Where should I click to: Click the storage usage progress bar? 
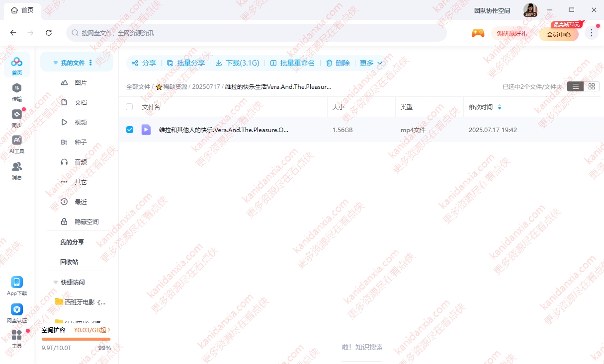(x=76, y=339)
